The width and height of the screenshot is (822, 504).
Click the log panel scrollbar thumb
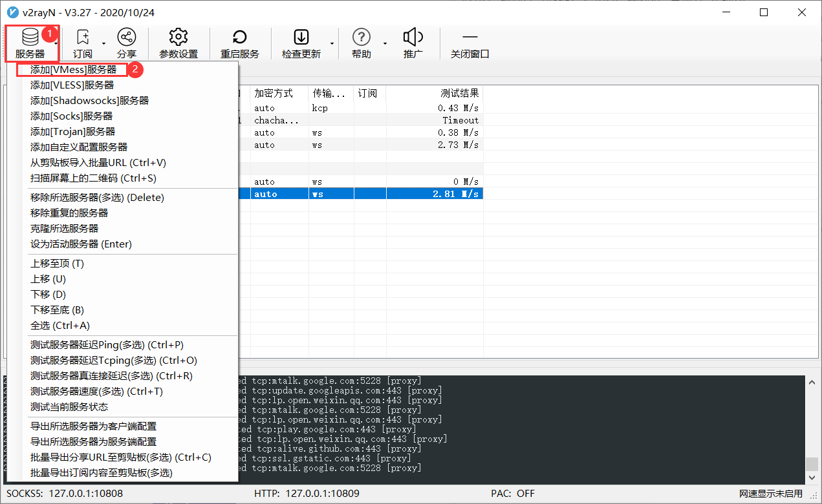[811, 465]
